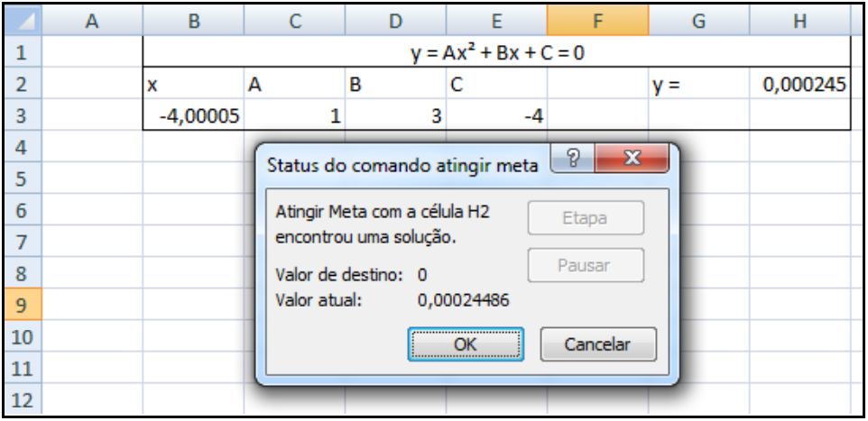Viewport: 868px width, 421px height.
Task: Select cell G2 labeled y =
Action: 698,85
